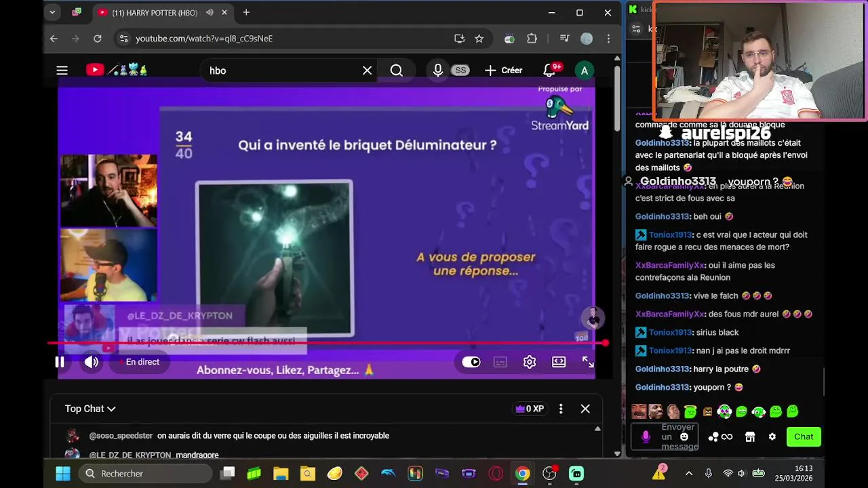Open Goldinho3313 'harry la poutre' user
Screen dimensions: 868x488
coord(662,369)
